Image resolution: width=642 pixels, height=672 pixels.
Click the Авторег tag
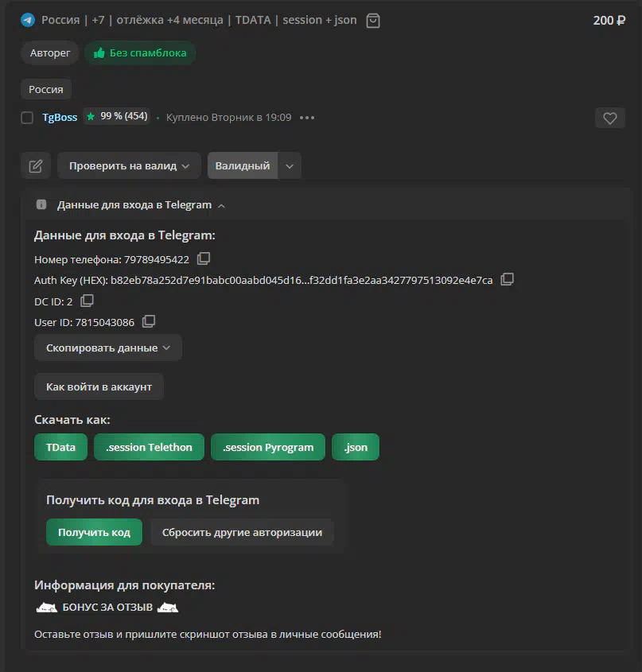coord(50,52)
